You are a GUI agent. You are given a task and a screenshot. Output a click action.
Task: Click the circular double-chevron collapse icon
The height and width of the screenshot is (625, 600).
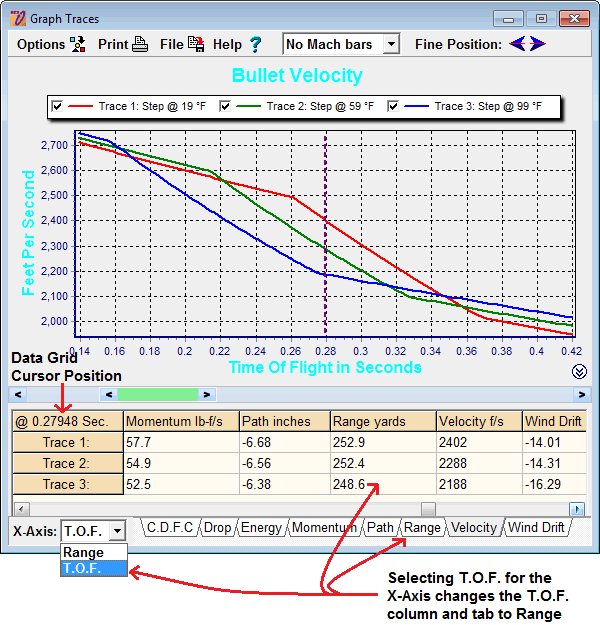(579, 371)
